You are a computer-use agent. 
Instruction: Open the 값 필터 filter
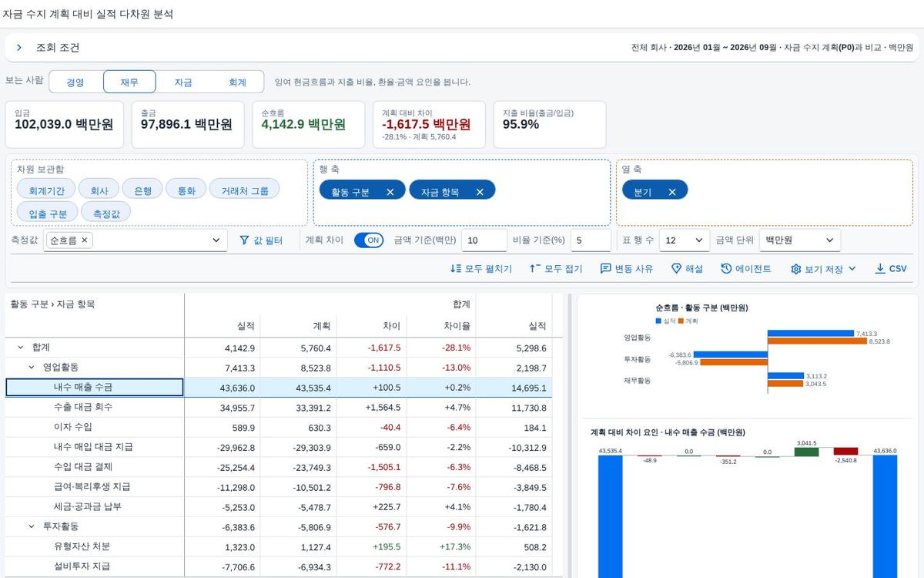click(x=261, y=240)
